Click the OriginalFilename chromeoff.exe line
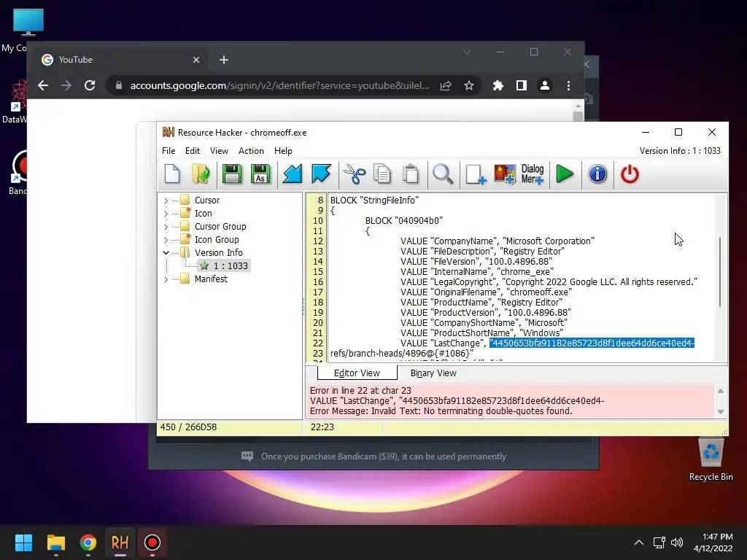This screenshot has height=560, width=747. [x=486, y=292]
